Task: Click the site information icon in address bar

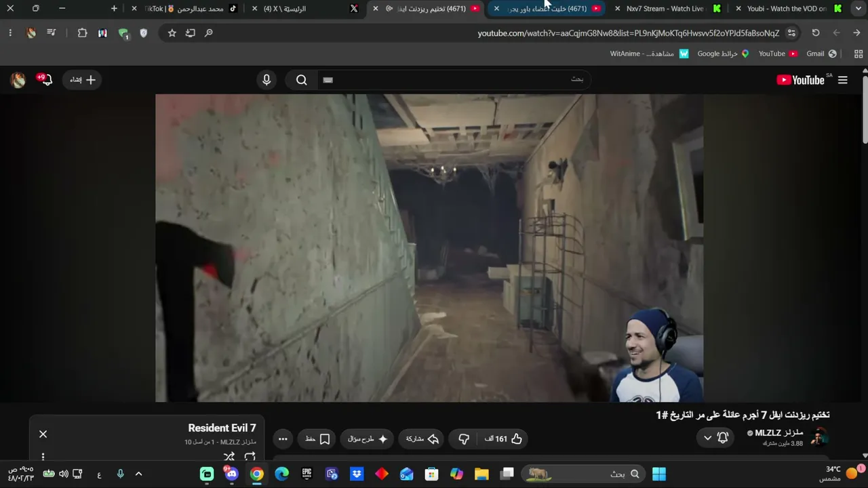Action: [791, 33]
